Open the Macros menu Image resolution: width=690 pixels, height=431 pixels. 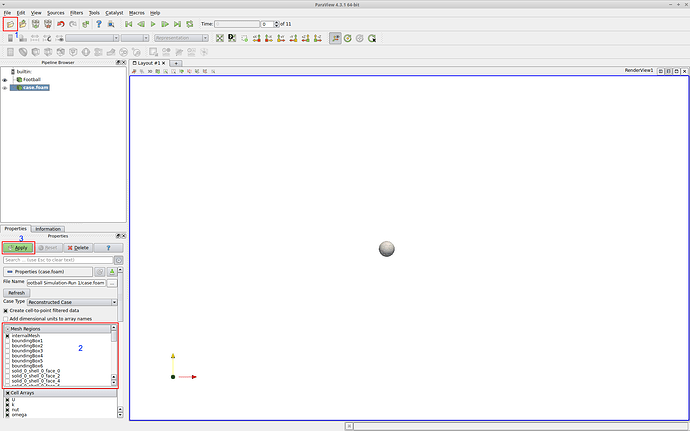point(137,13)
